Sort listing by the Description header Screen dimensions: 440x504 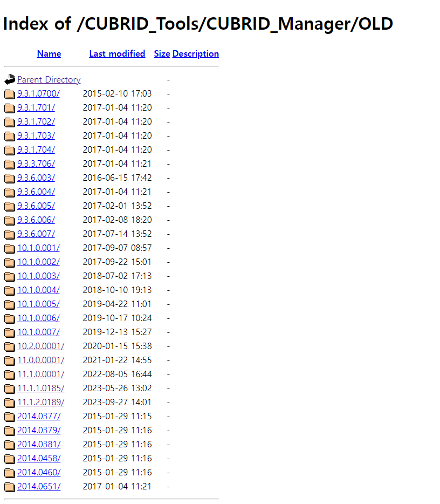tap(196, 53)
